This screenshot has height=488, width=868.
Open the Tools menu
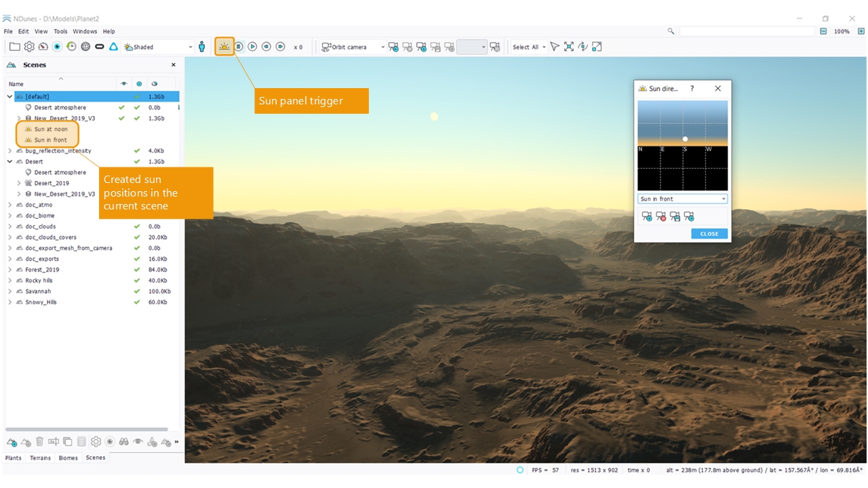coord(60,31)
